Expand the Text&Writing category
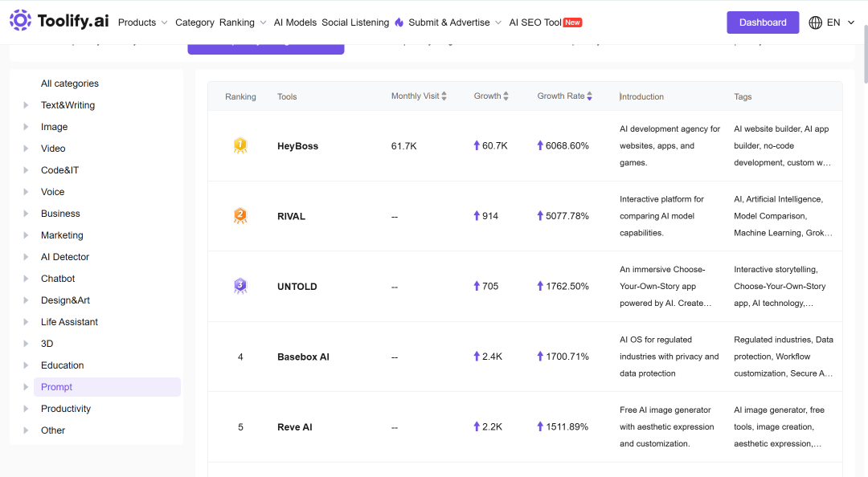Screen dimensions: 868x477 coord(26,105)
